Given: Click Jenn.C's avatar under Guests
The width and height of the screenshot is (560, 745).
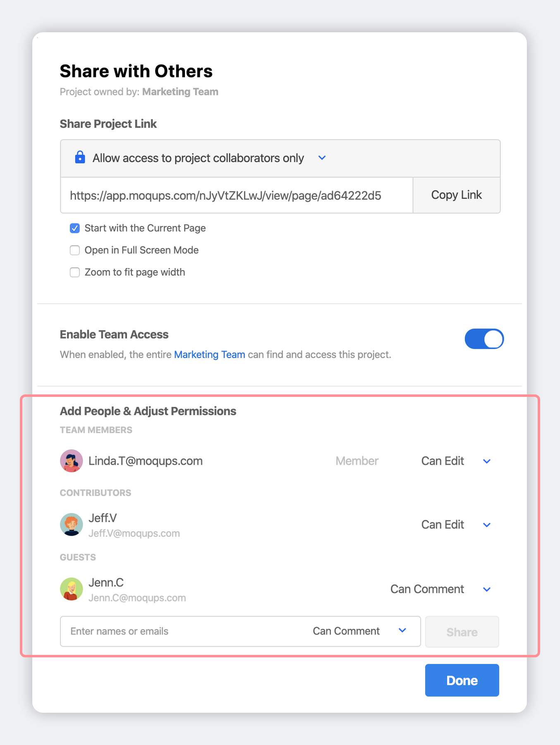Looking at the screenshot, I should click(71, 589).
